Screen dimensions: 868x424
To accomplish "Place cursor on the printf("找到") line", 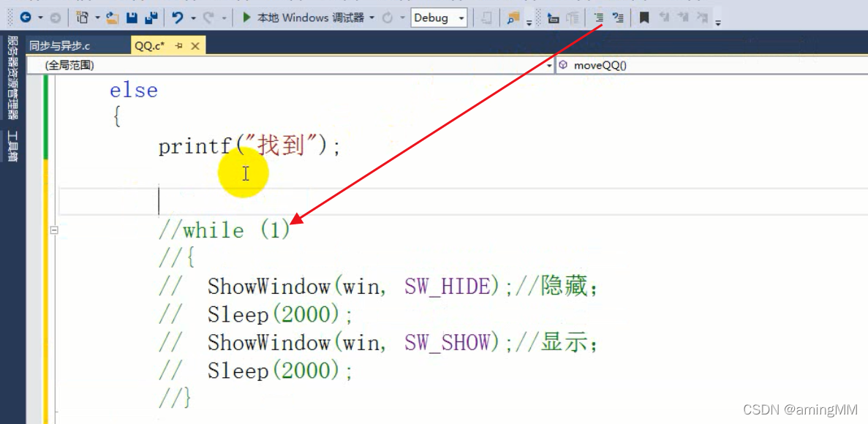I will pyautogui.click(x=249, y=147).
